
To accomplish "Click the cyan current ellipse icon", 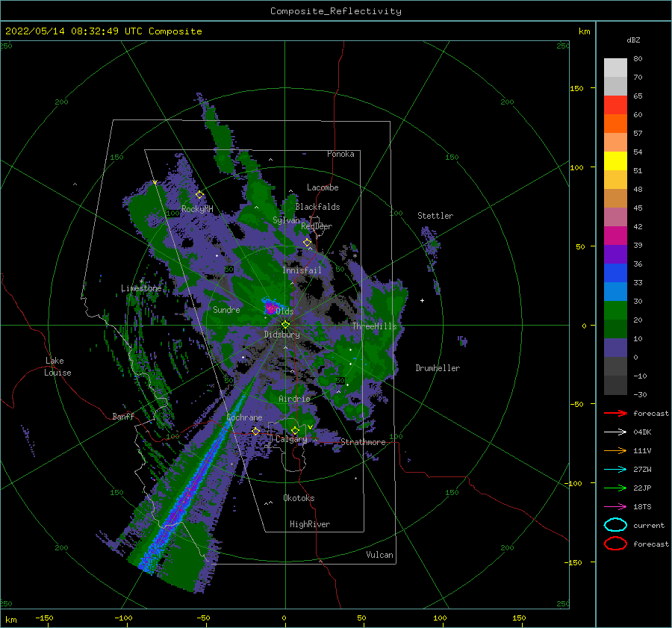I will (x=615, y=525).
